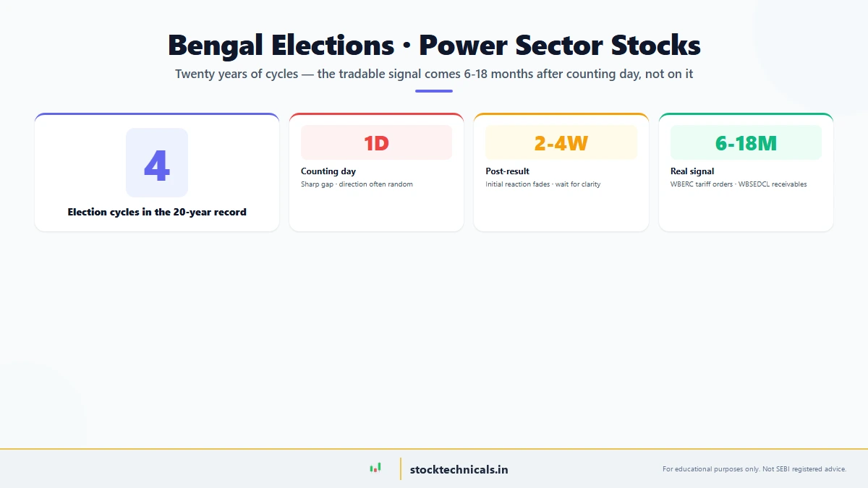Click the Post-result heading

tap(507, 171)
